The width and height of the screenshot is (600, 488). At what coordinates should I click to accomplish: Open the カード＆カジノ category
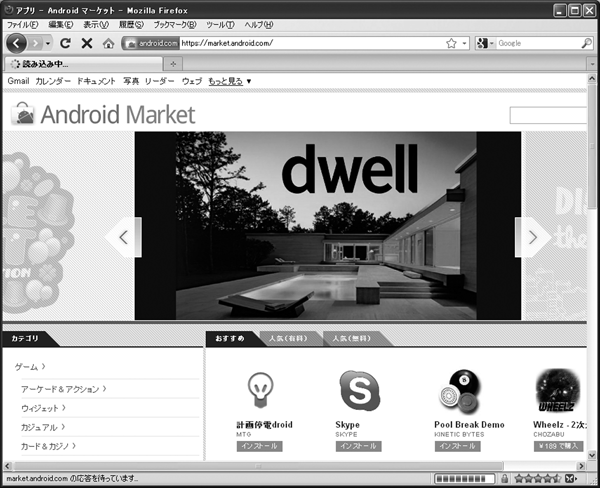click(48, 446)
